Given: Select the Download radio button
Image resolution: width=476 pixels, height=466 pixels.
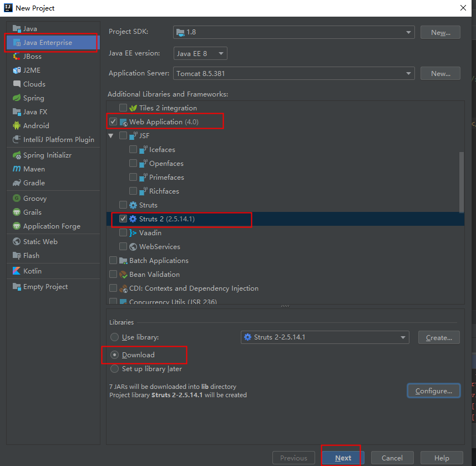Looking at the screenshot, I should [114, 354].
